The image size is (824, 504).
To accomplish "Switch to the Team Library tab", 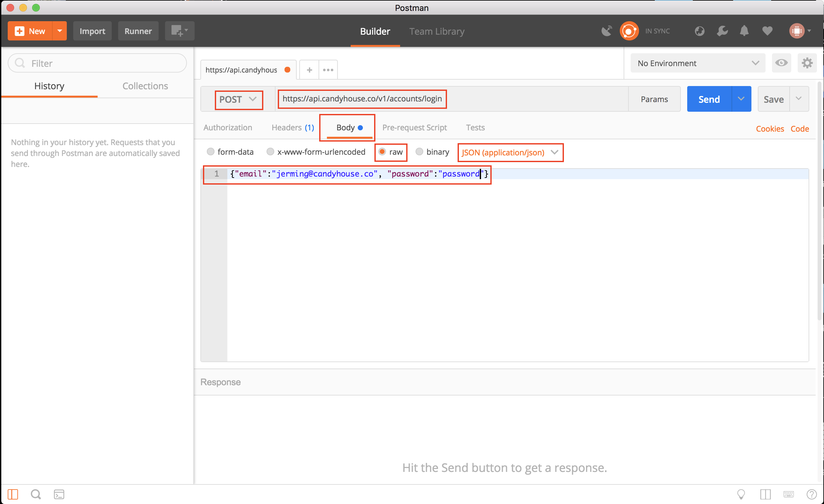I will (x=437, y=31).
